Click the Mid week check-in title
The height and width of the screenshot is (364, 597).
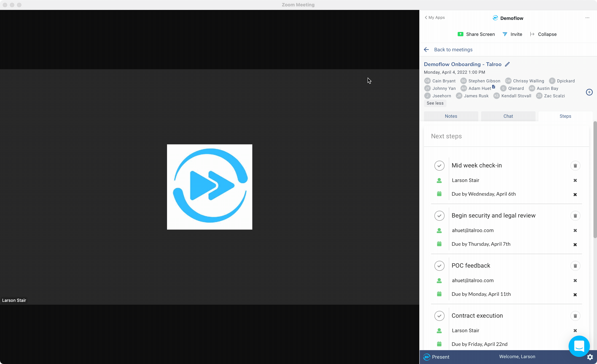pyautogui.click(x=477, y=165)
